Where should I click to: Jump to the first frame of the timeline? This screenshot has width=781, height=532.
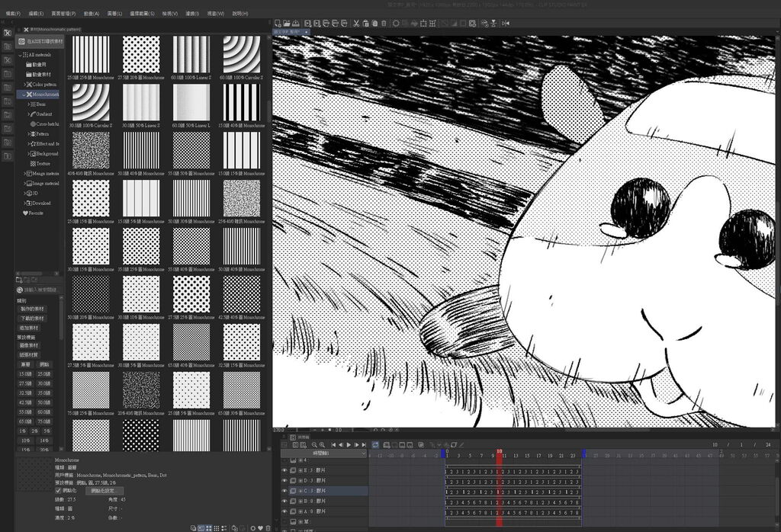tap(333, 444)
